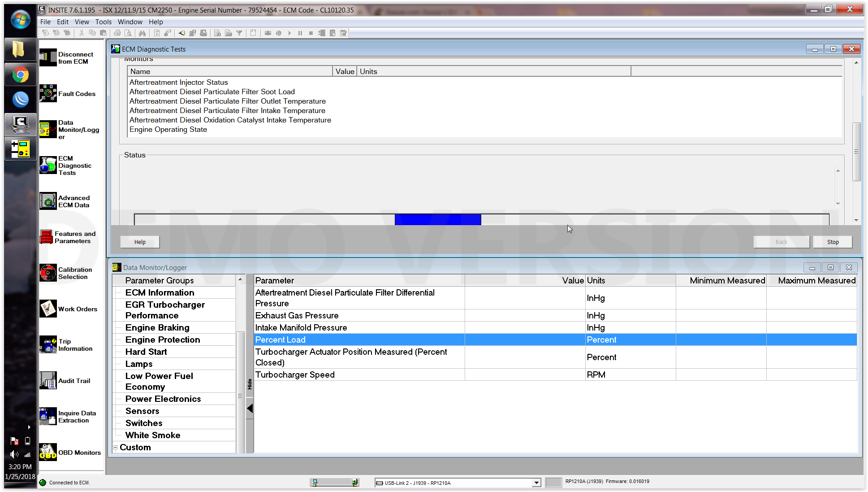This screenshot has width=868, height=492.
Task: Click the Paste toolbar icon
Action: click(103, 33)
